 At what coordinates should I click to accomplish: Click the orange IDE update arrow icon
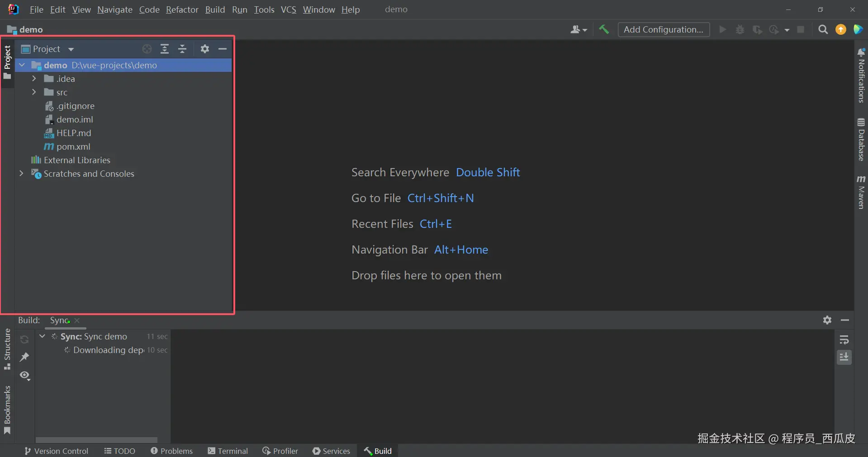tap(841, 29)
